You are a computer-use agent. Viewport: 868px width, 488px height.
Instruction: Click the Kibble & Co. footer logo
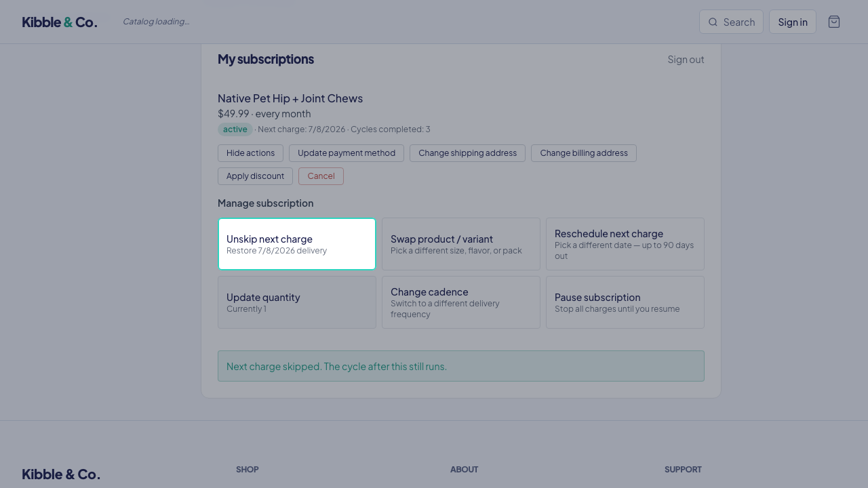tap(61, 474)
